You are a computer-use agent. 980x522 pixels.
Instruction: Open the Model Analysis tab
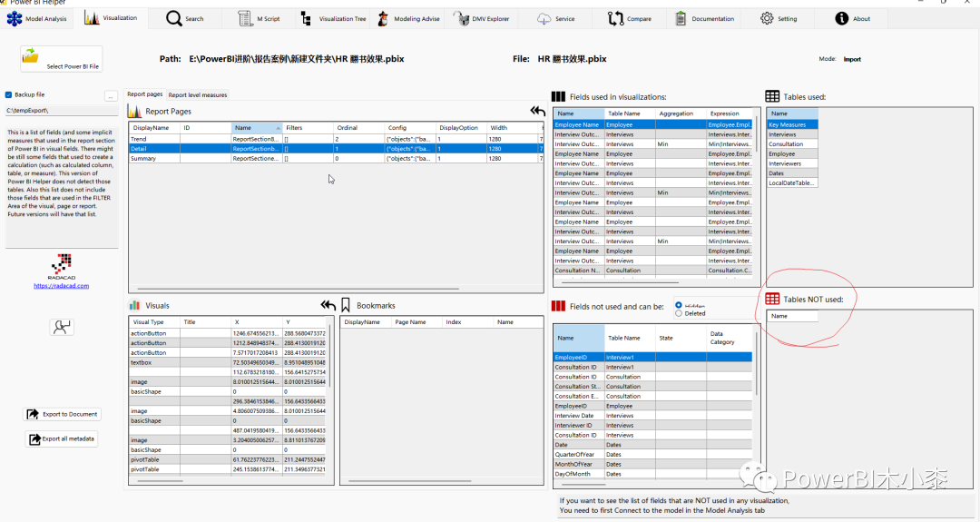tap(36, 19)
